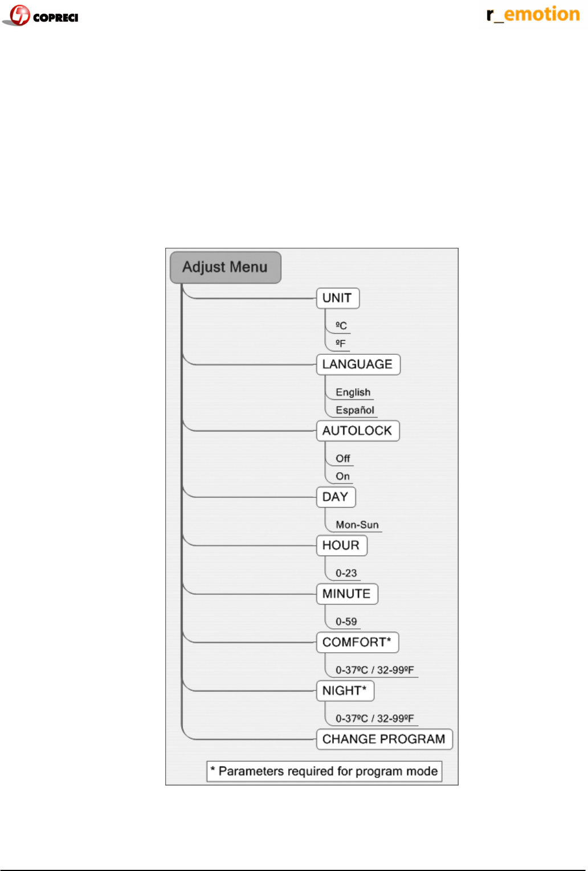
Task: Click the CHANGE PROGRAM box
Action: click(384, 739)
